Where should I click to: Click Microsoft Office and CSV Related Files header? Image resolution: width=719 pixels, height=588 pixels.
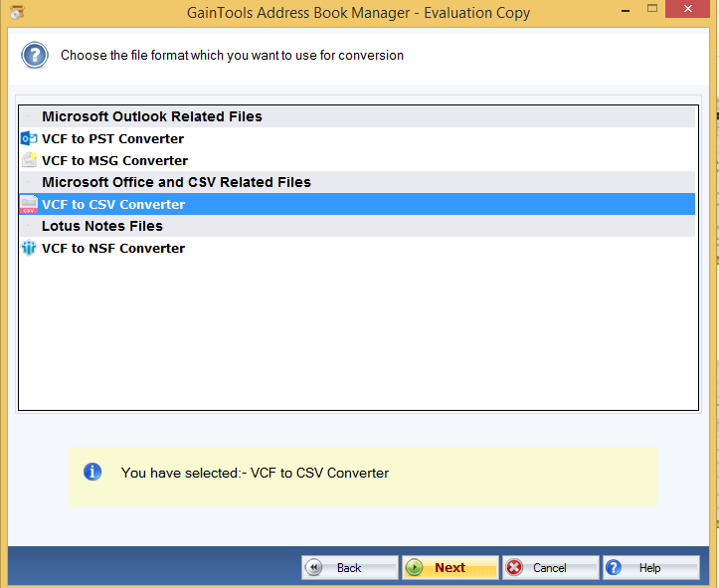pyautogui.click(x=357, y=182)
